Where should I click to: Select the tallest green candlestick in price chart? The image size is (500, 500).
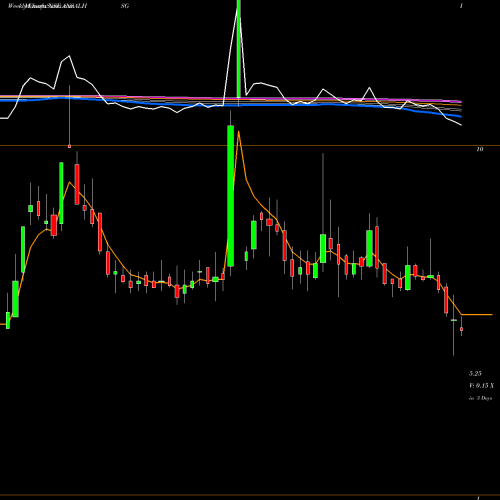tap(230, 196)
